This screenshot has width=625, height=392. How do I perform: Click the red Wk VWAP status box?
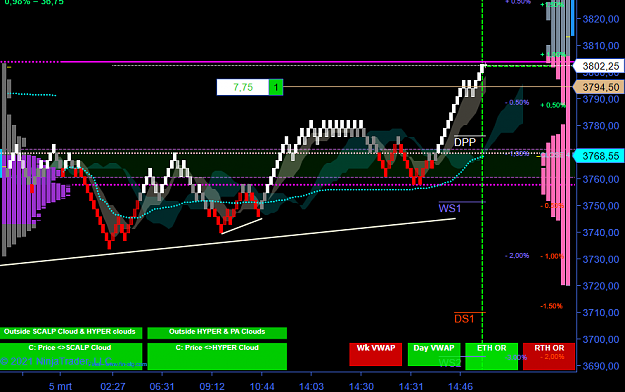click(x=375, y=354)
